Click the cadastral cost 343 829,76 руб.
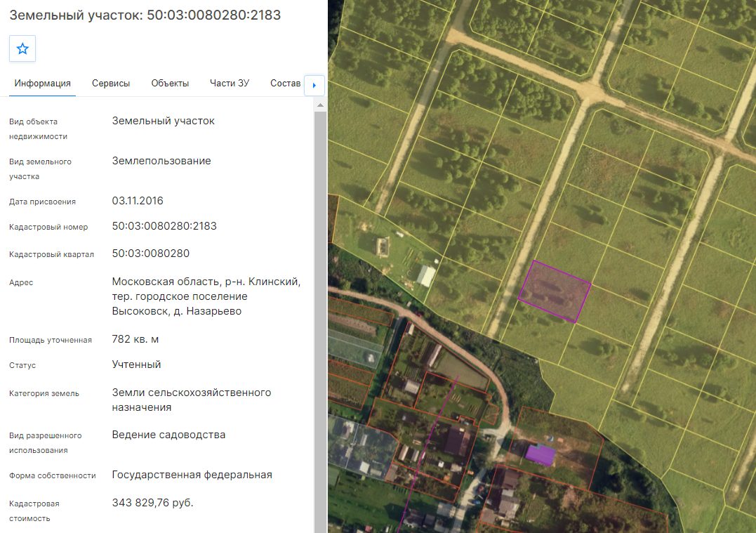 coord(153,503)
